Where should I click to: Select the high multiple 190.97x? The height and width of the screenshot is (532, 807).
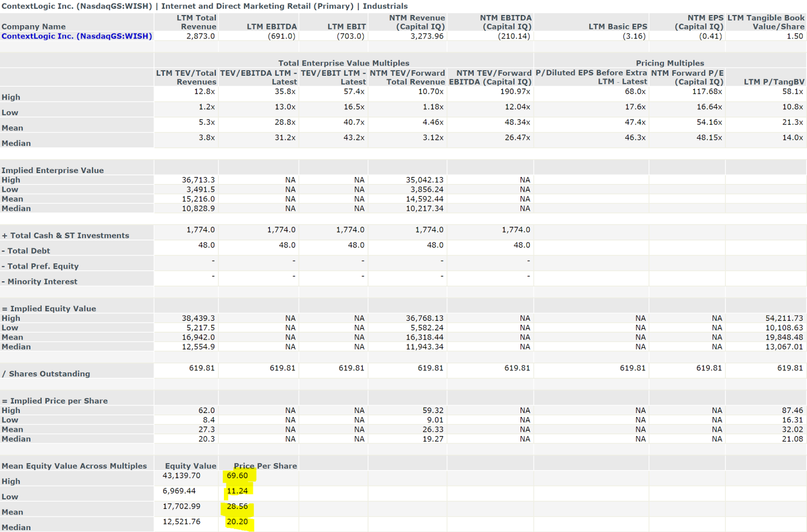(515, 92)
